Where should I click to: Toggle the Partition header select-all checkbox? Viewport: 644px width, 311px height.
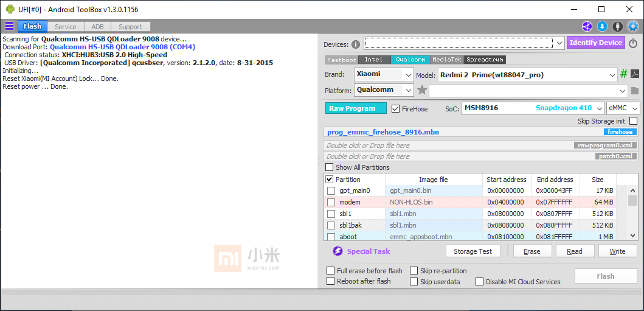[330, 180]
